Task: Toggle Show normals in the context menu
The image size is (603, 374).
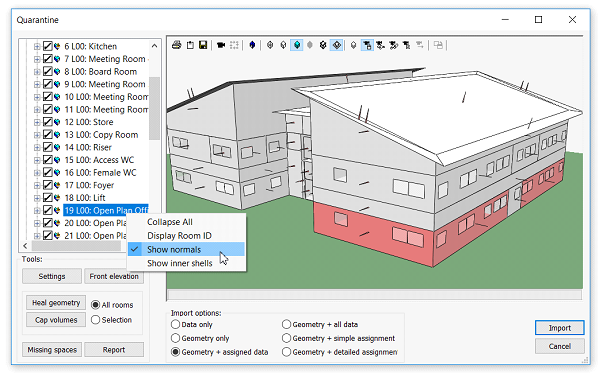Action: coord(186,249)
